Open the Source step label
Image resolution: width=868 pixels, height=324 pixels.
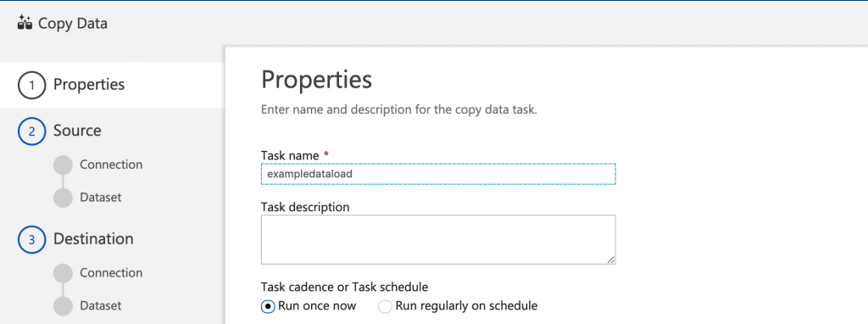point(77,131)
